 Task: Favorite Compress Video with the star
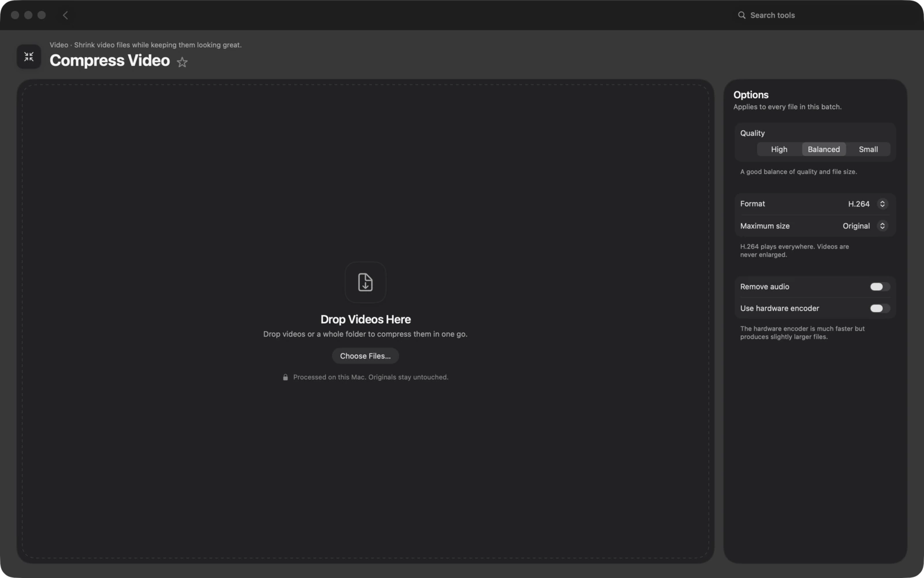coord(182,62)
